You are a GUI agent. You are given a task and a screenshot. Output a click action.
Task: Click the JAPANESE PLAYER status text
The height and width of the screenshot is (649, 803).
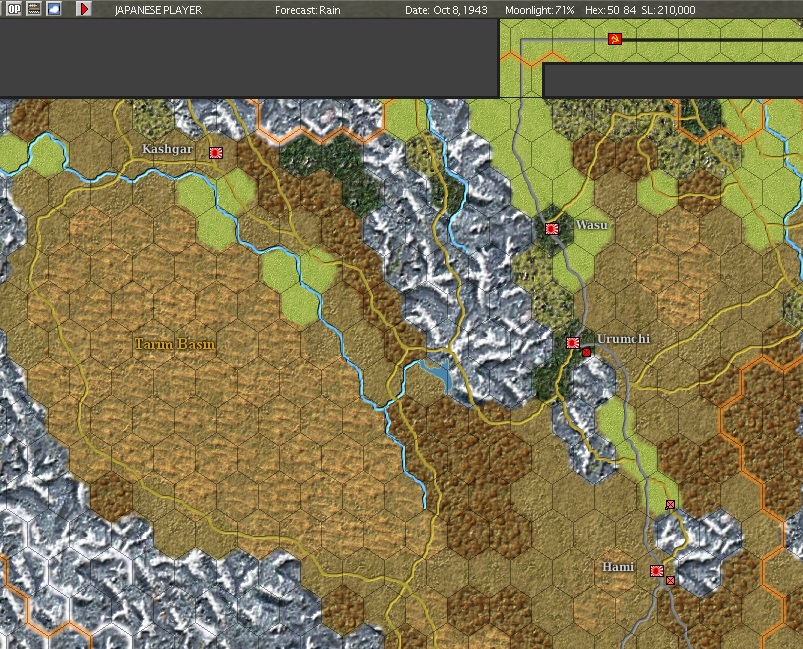tap(158, 10)
